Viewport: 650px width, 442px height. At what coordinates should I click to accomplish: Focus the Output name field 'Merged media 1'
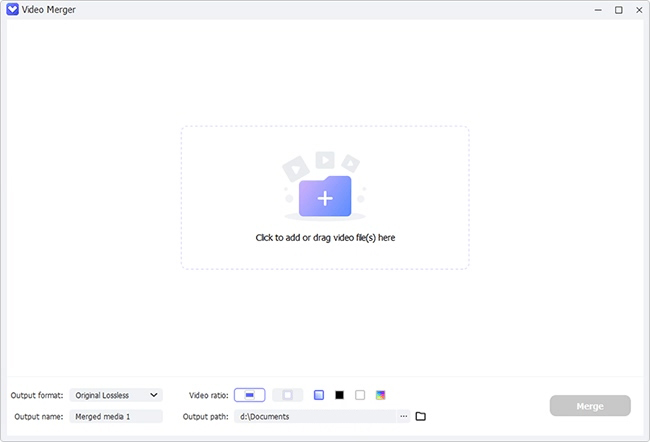click(x=116, y=416)
